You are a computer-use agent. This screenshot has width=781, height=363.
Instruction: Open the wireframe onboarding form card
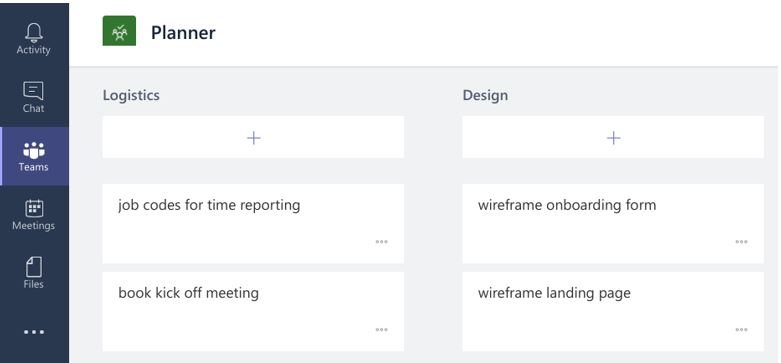coord(613,224)
